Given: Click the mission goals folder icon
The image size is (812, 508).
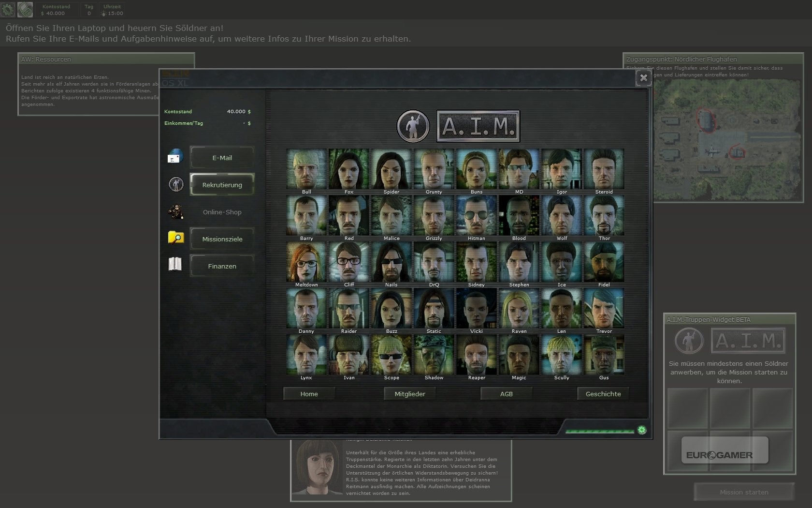Looking at the screenshot, I should pos(175,237).
